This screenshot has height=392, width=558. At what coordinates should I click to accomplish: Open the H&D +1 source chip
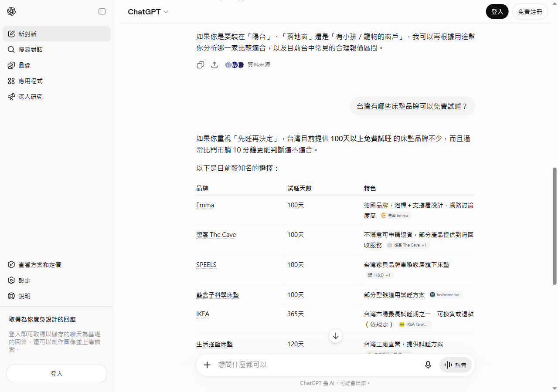click(380, 275)
